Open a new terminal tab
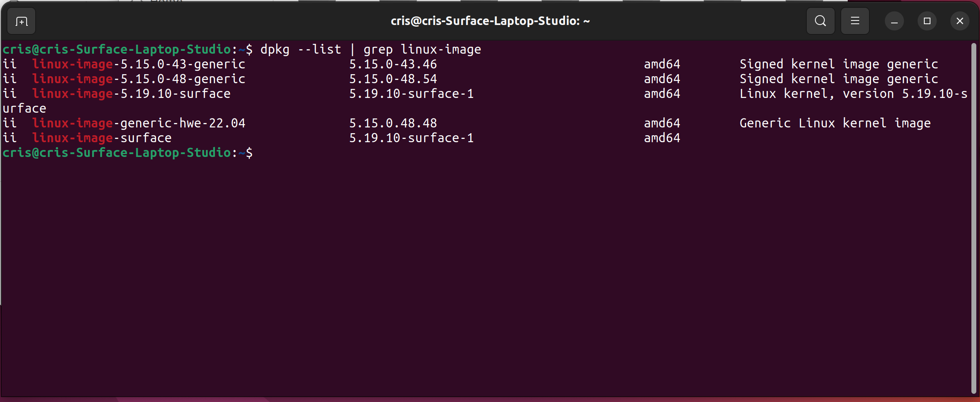 pyautogui.click(x=21, y=21)
